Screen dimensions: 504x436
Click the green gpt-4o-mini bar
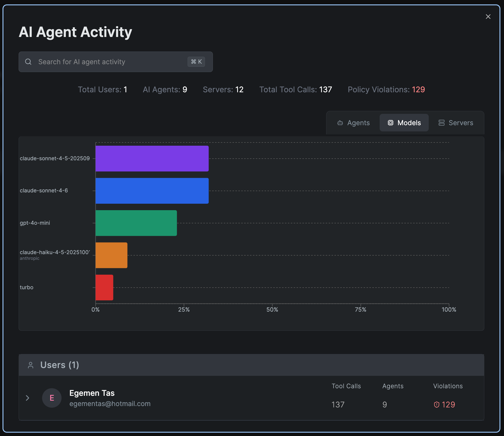click(136, 223)
